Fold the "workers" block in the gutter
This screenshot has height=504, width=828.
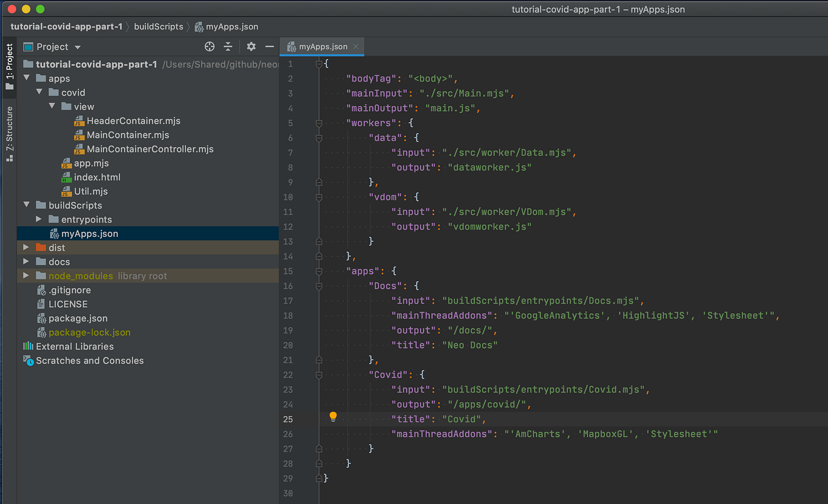(319, 123)
